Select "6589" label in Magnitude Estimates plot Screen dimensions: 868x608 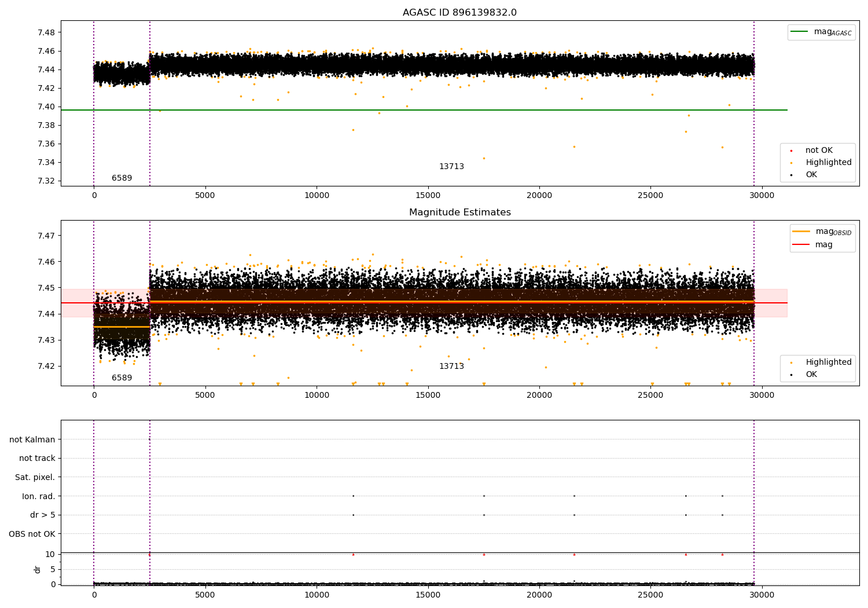122,378
